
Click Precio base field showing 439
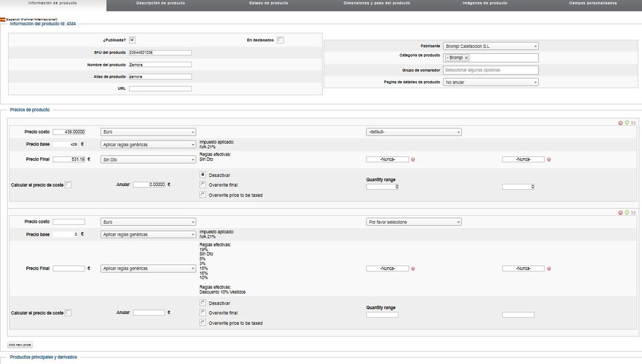[65, 144]
